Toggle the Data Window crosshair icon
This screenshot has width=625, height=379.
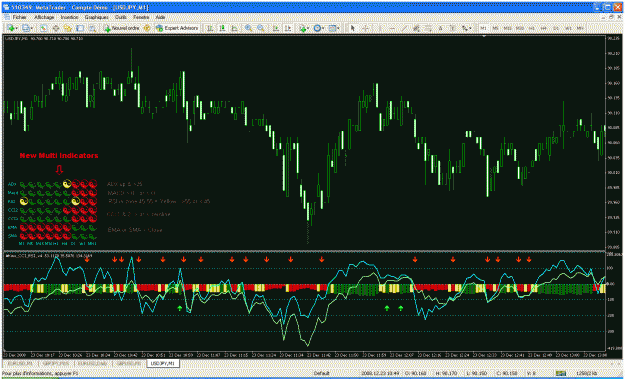coord(56,28)
